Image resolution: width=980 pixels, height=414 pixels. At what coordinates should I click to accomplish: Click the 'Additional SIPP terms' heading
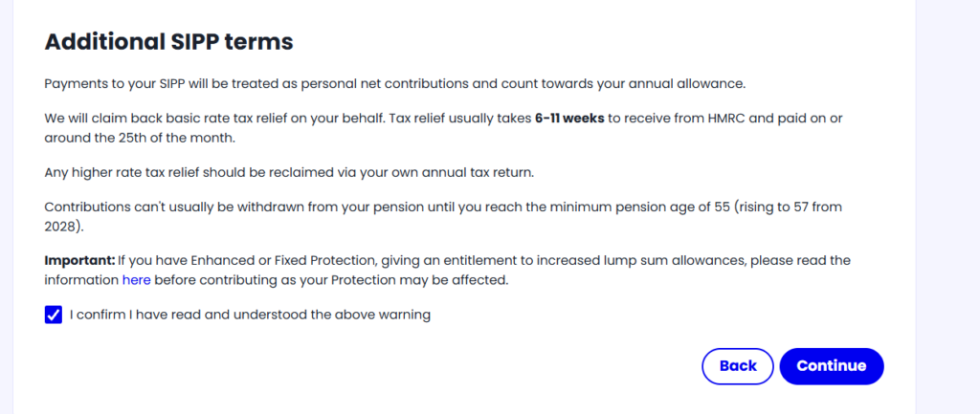click(x=168, y=42)
